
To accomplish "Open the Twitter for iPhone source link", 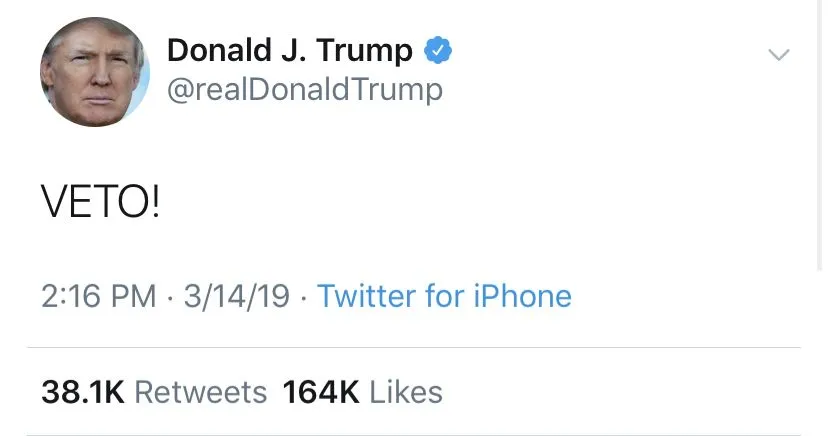I will [x=444, y=296].
